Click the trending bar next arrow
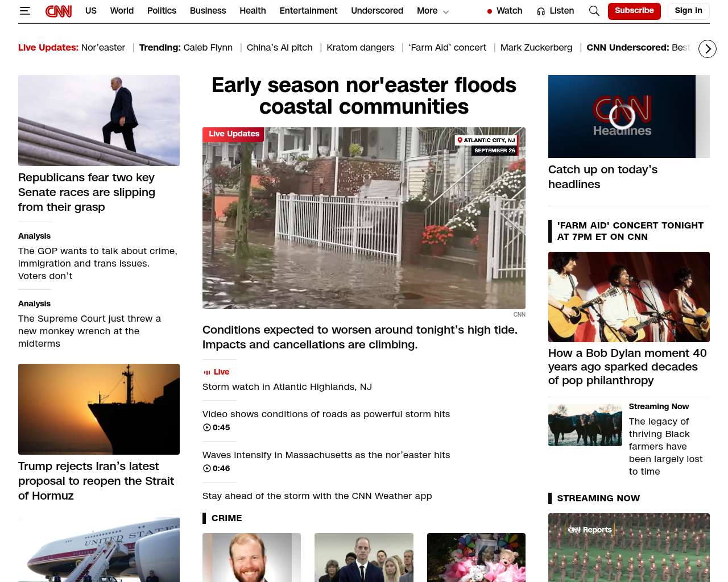This screenshot has width=728, height=582. pos(708,49)
